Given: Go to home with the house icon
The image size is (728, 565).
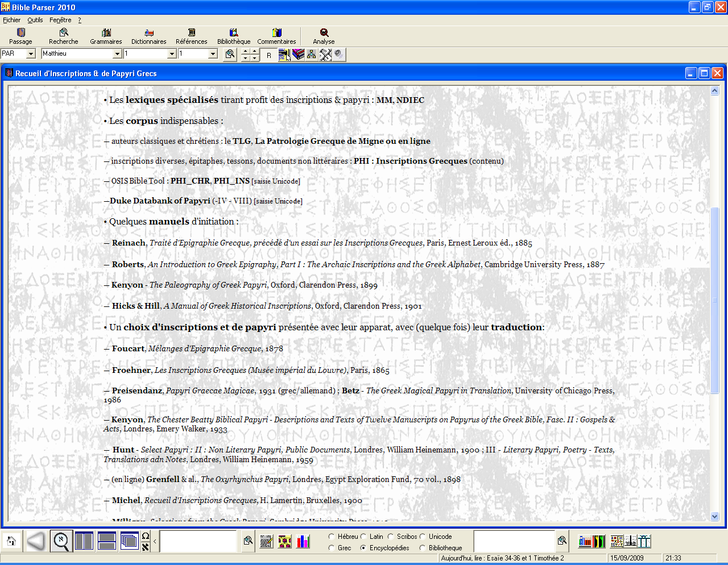Looking at the screenshot, I should (x=11, y=541).
